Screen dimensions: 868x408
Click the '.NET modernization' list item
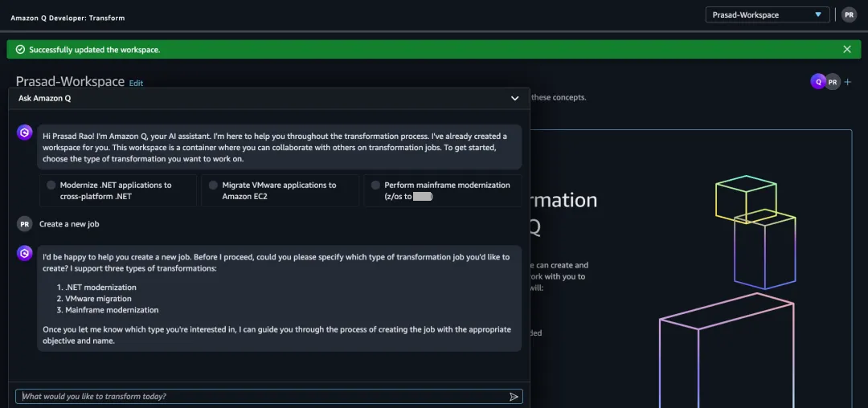coord(100,288)
